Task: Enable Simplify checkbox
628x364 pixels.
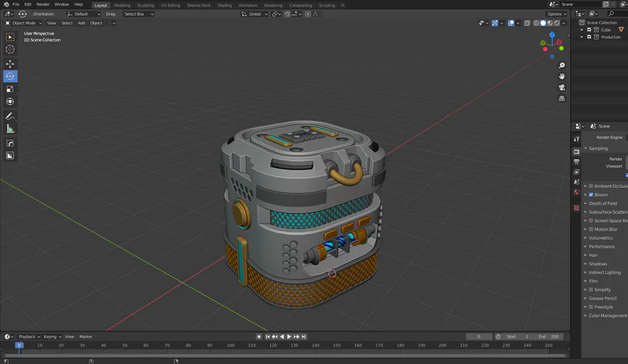Action: coord(591,289)
